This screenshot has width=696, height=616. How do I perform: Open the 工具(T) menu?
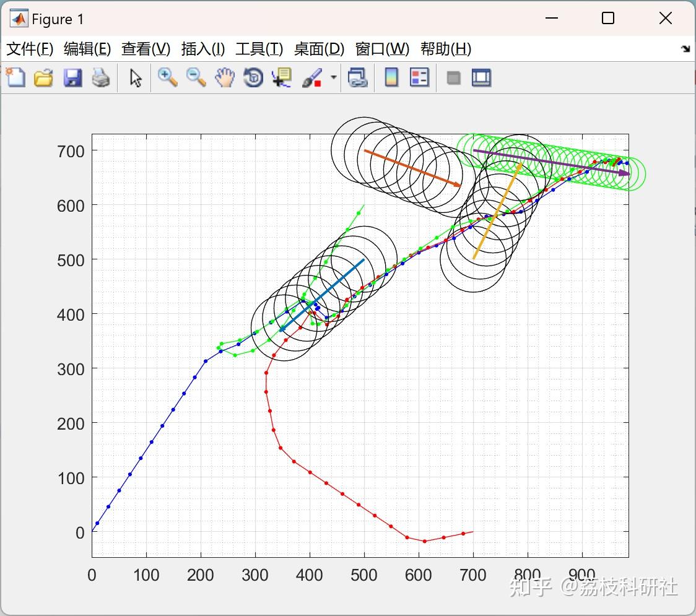(x=259, y=49)
